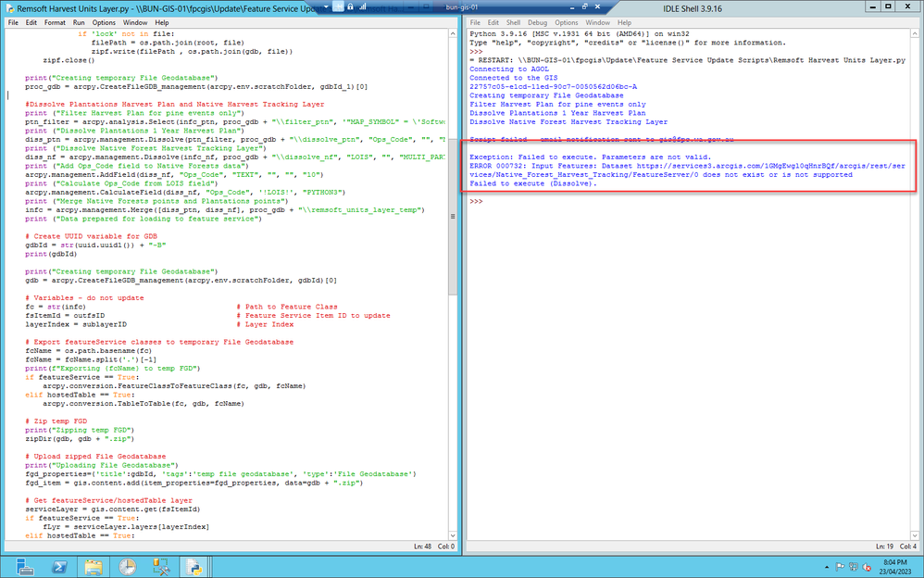The width and height of the screenshot is (924, 578).
Task: Restore down the bun-gis-01 remote session
Action: coord(584,7)
